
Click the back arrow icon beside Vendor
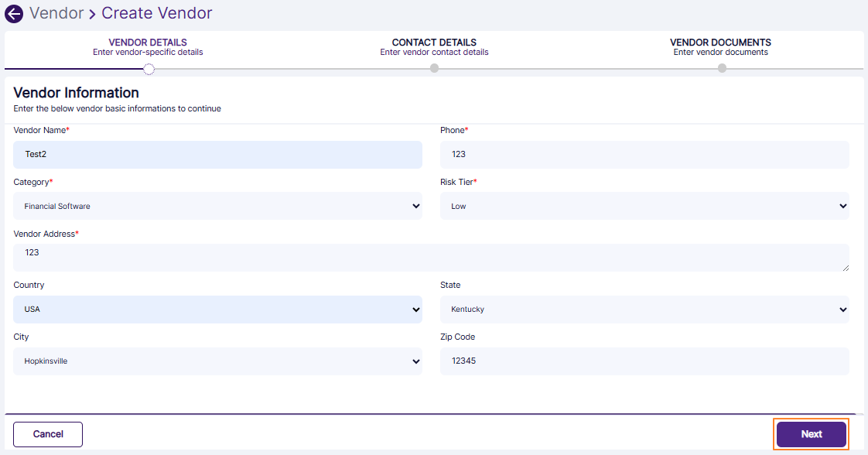pos(14,14)
